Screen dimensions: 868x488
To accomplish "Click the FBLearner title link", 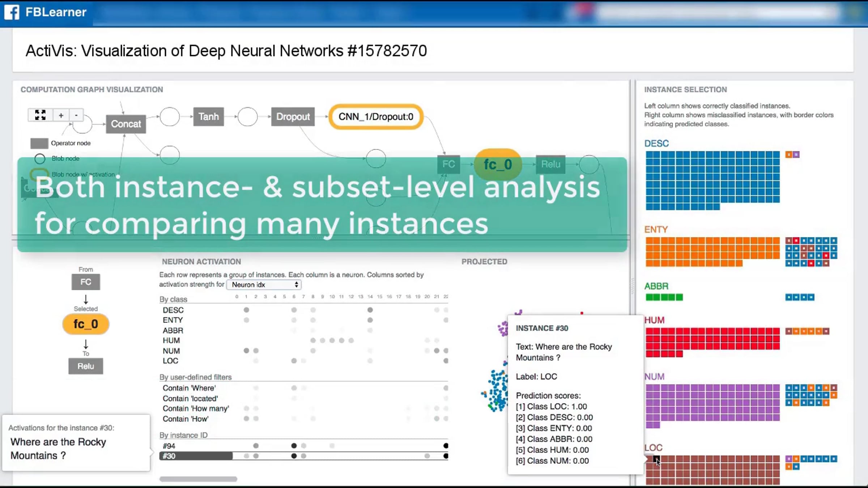I will pyautogui.click(x=56, y=12).
